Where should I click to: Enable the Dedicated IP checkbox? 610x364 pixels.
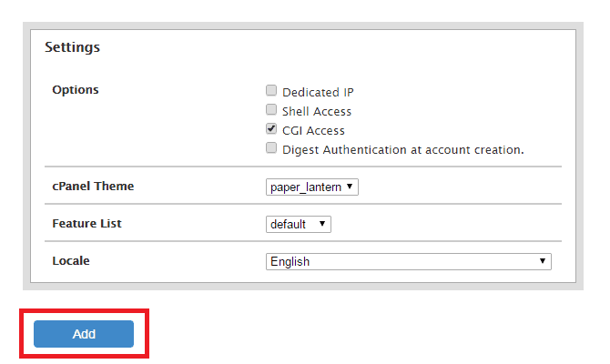pyautogui.click(x=270, y=91)
